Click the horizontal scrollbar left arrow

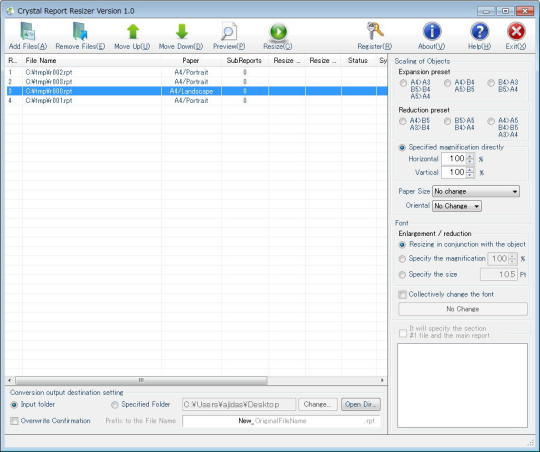pos(10,380)
